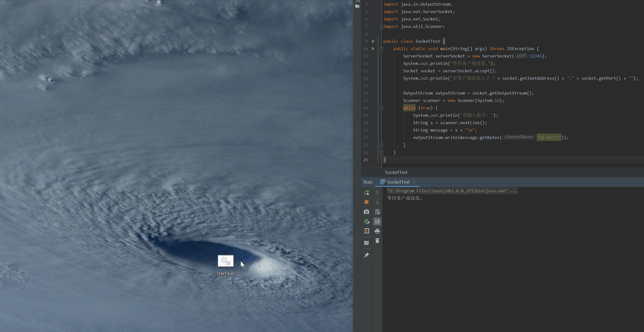
Task: Close the SocketTest run tab
Action: (x=414, y=182)
